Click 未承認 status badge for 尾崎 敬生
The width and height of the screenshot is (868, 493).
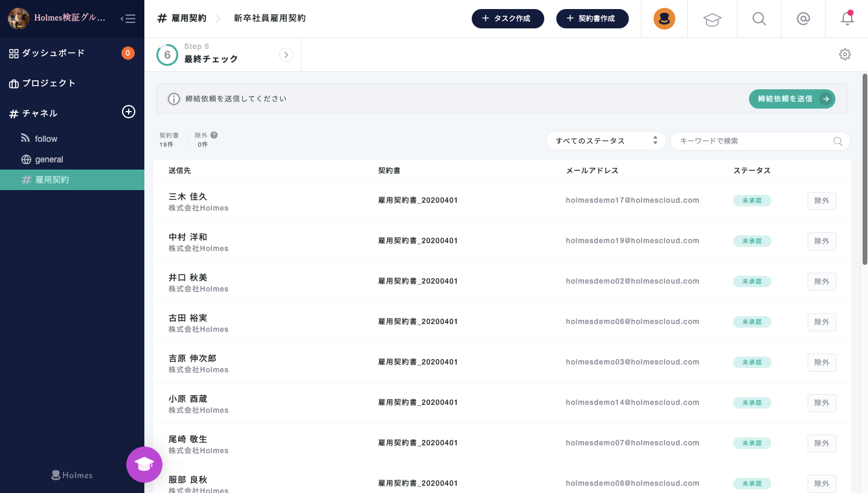[752, 444]
